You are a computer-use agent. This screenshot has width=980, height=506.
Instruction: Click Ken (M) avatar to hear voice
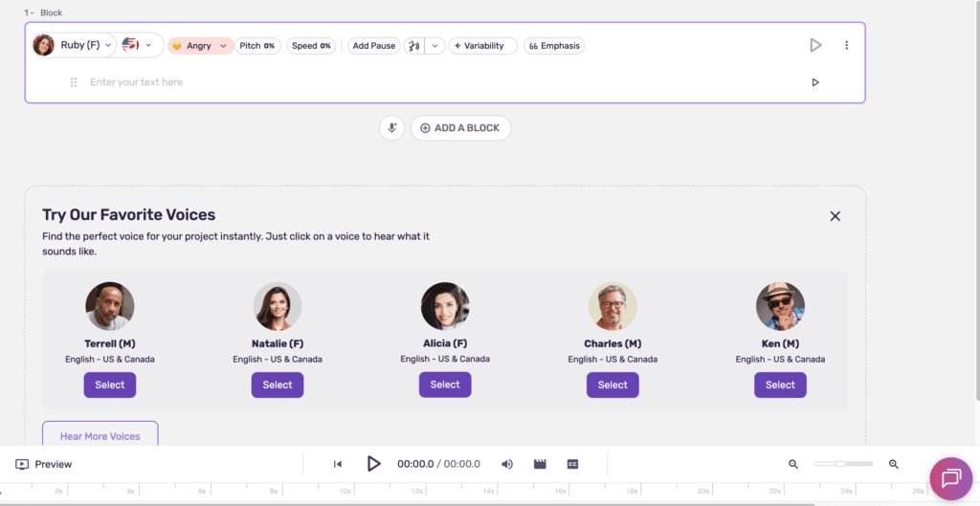781,306
